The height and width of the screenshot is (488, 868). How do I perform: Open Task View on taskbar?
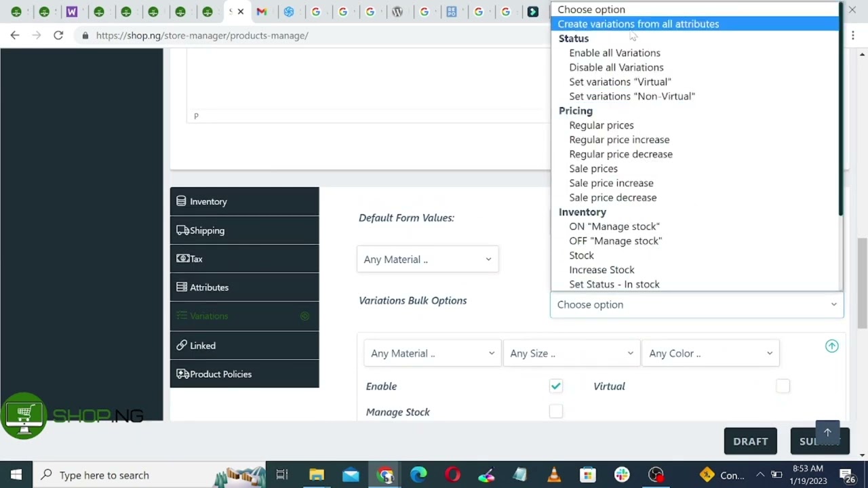(282, 475)
